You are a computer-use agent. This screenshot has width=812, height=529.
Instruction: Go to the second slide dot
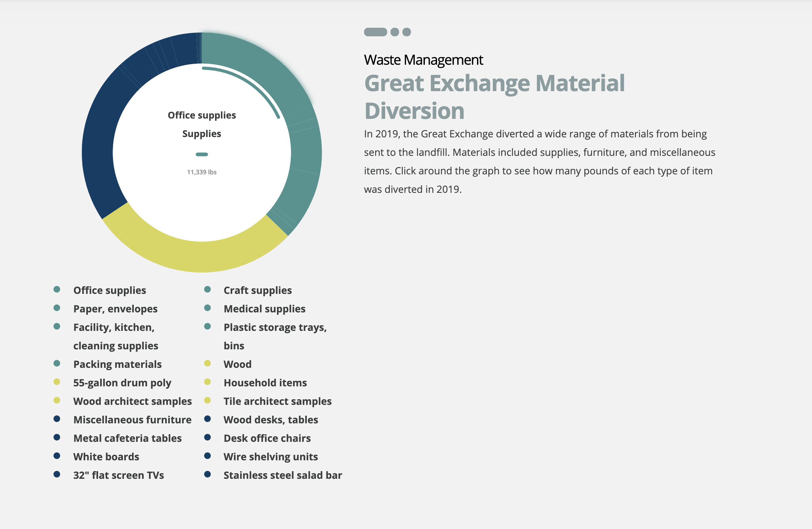395,32
